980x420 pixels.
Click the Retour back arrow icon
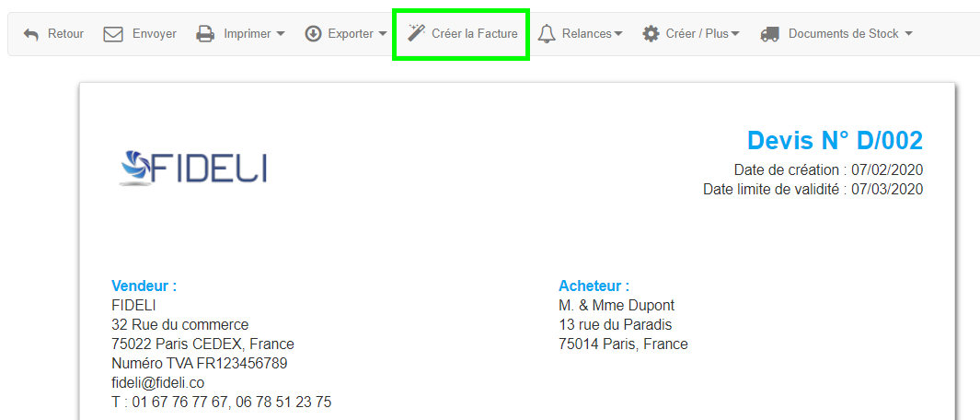(x=31, y=34)
